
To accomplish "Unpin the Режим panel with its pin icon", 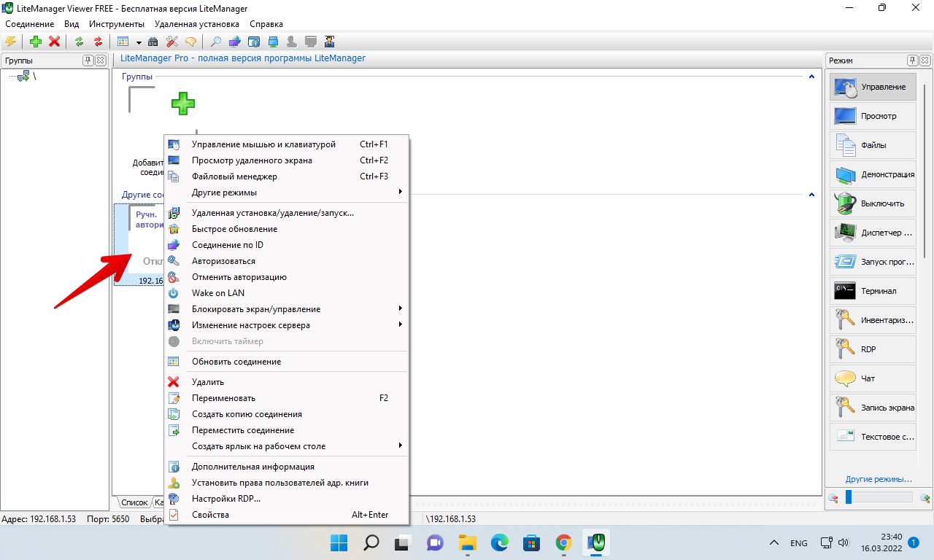I will (911, 60).
